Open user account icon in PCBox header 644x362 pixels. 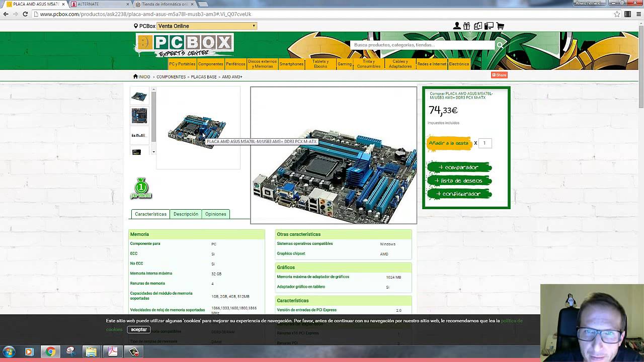(457, 26)
